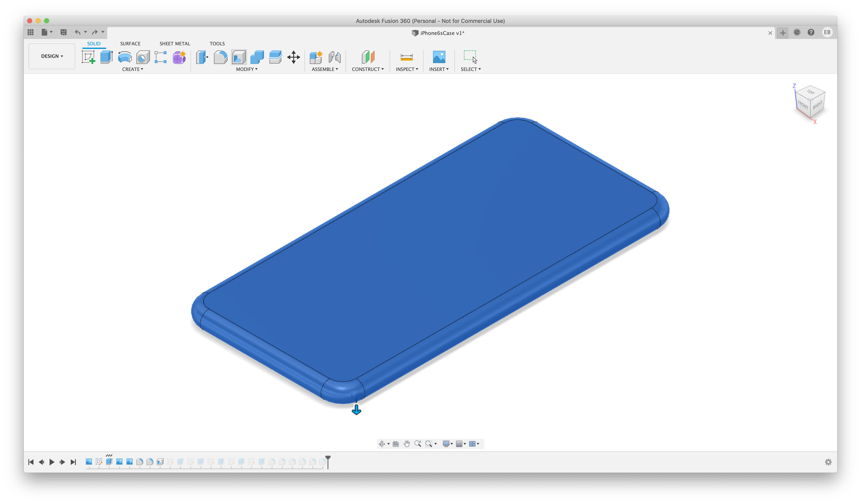Click the Pan hand icon
Screen dimensions: 861x504
tap(407, 444)
